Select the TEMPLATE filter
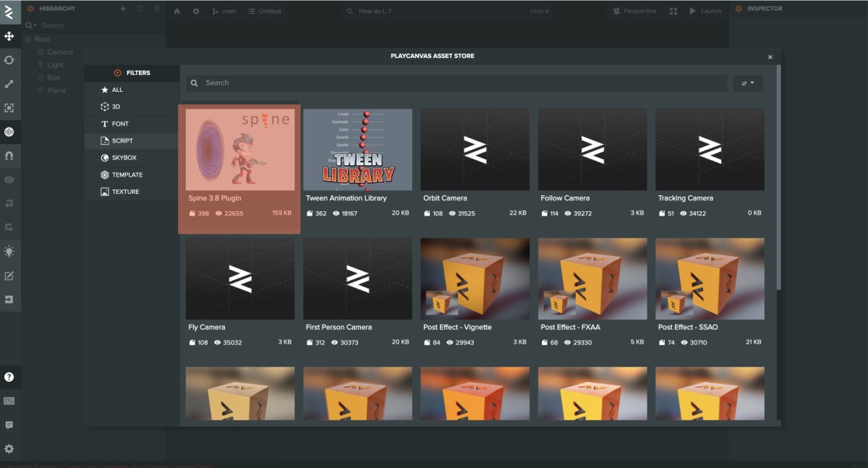 point(132,174)
